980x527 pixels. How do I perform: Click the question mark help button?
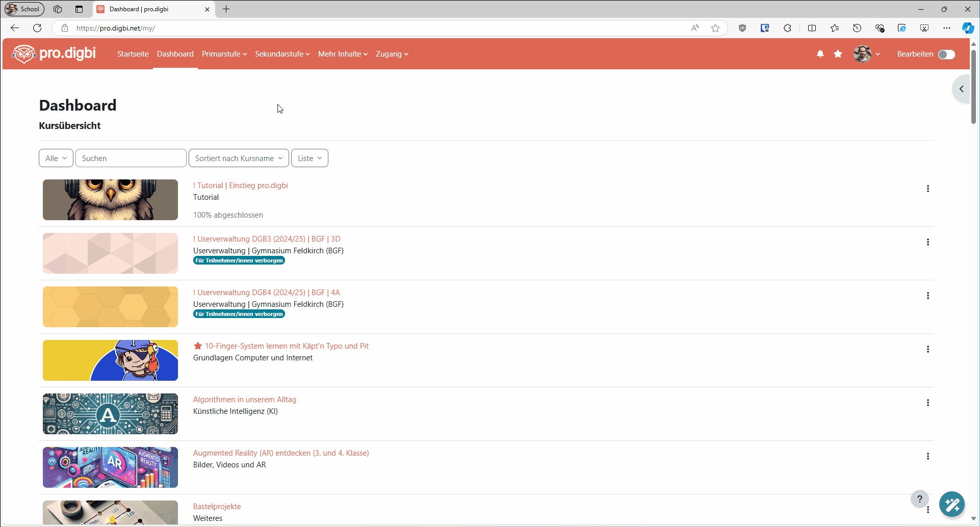pyautogui.click(x=920, y=499)
